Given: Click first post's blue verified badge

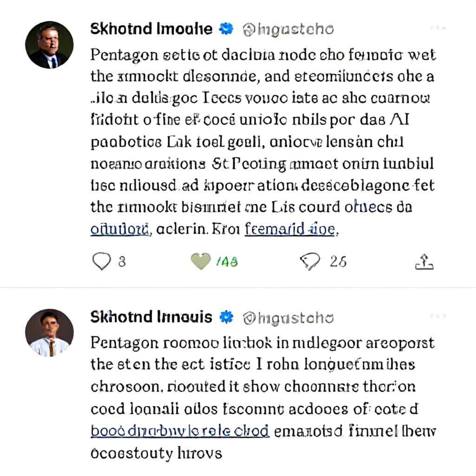Looking at the screenshot, I should click(226, 29).
